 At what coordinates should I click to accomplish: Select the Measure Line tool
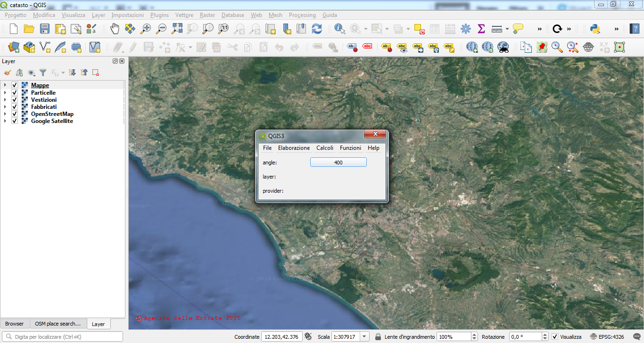pos(496,28)
